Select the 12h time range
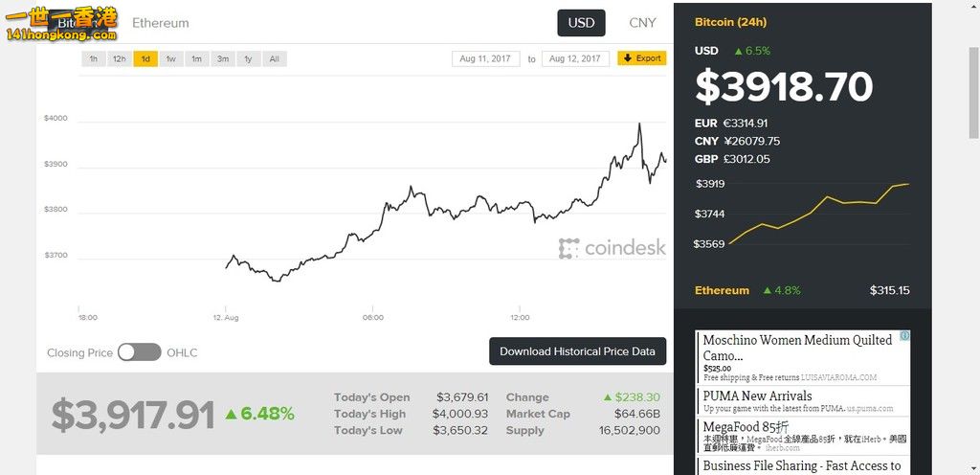The image size is (980, 475). 120,59
